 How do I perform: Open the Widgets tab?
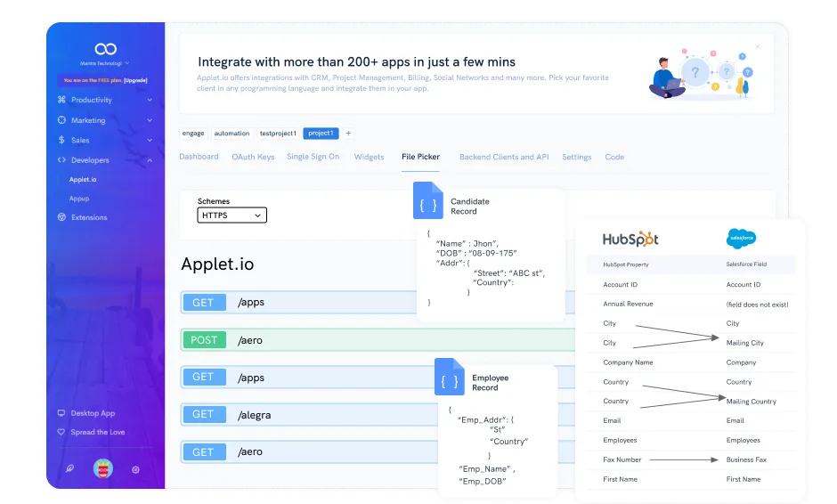tap(369, 157)
